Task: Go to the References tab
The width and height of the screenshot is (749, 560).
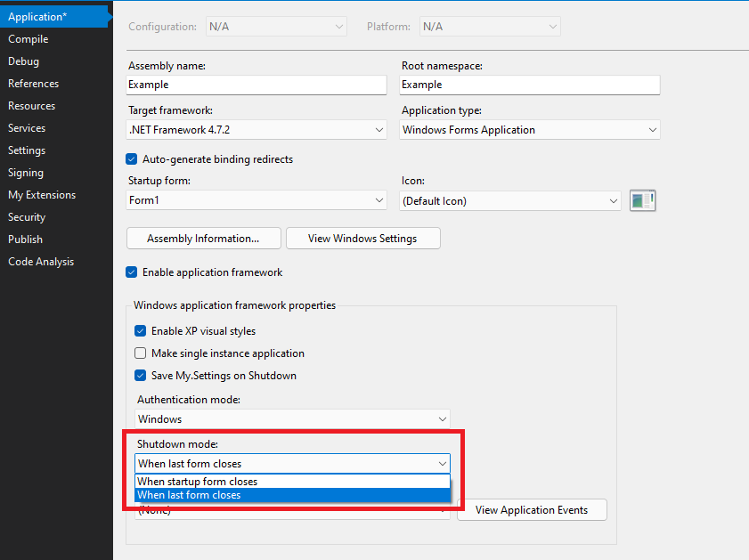Action: (x=54, y=84)
